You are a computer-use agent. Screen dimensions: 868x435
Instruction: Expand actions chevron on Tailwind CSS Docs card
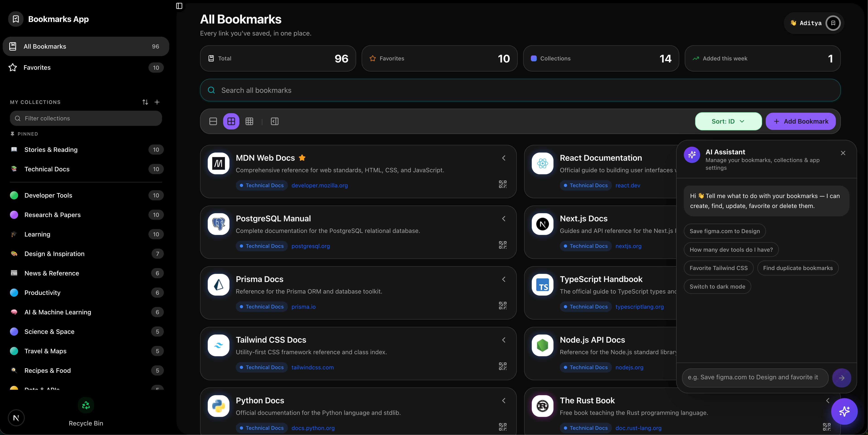click(x=504, y=340)
